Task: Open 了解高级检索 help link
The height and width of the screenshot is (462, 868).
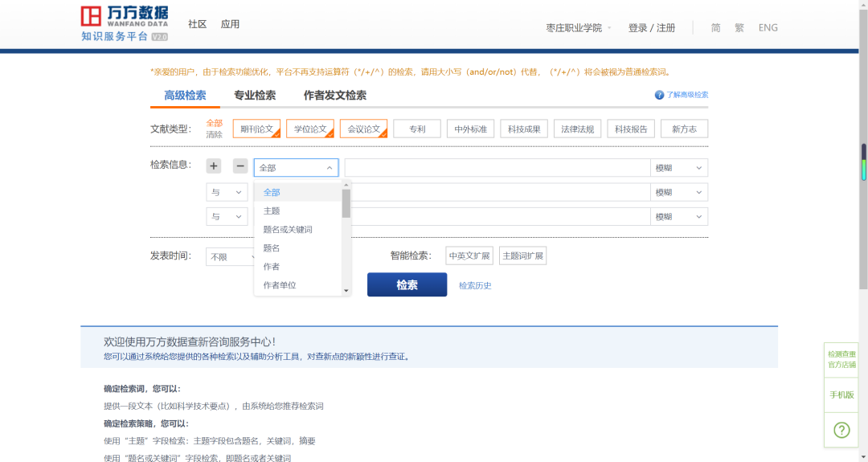Action: 687,95
